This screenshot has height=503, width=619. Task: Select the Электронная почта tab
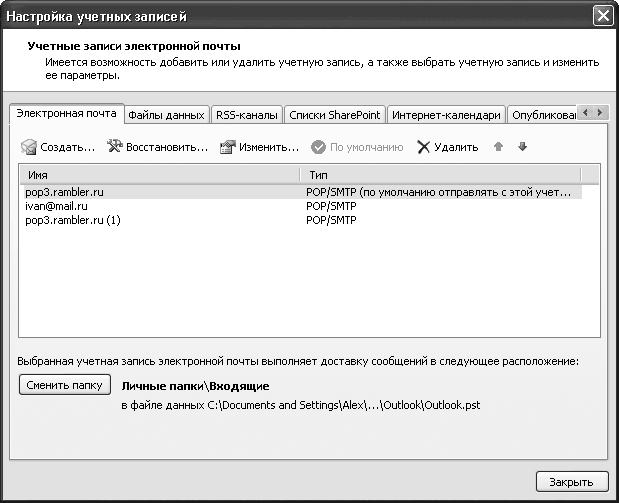67,114
